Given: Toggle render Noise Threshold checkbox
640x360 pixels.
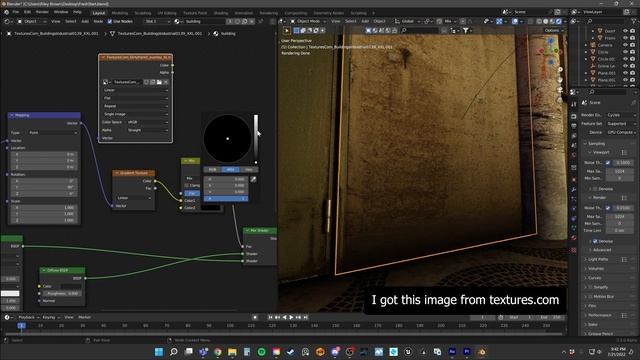Looking at the screenshot, I should [608, 208].
